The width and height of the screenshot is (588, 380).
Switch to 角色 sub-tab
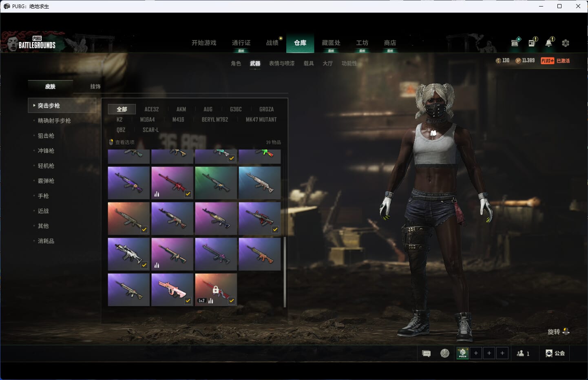pyautogui.click(x=236, y=63)
